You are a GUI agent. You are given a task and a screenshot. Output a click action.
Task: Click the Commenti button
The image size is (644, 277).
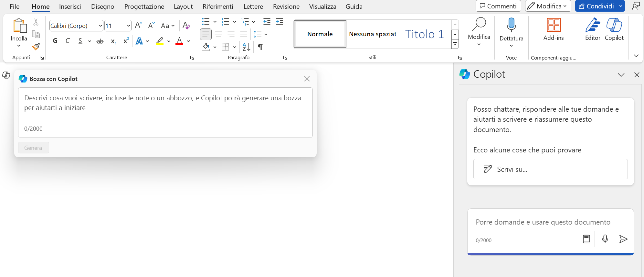(x=498, y=6)
